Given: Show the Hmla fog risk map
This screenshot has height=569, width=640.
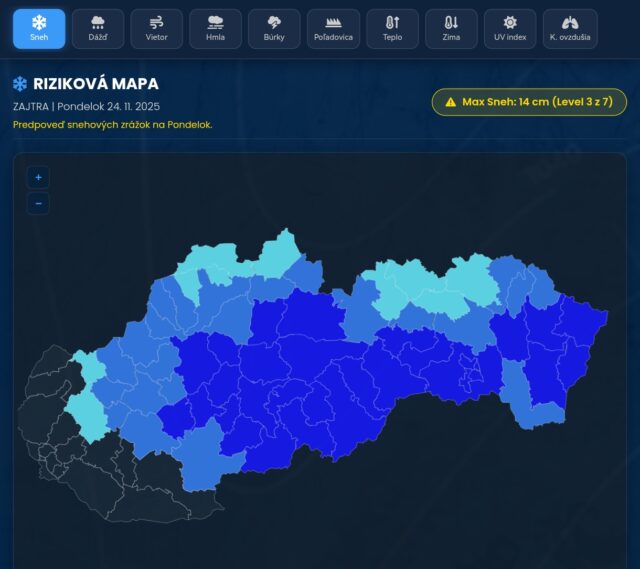Looking at the screenshot, I should tap(215, 29).
